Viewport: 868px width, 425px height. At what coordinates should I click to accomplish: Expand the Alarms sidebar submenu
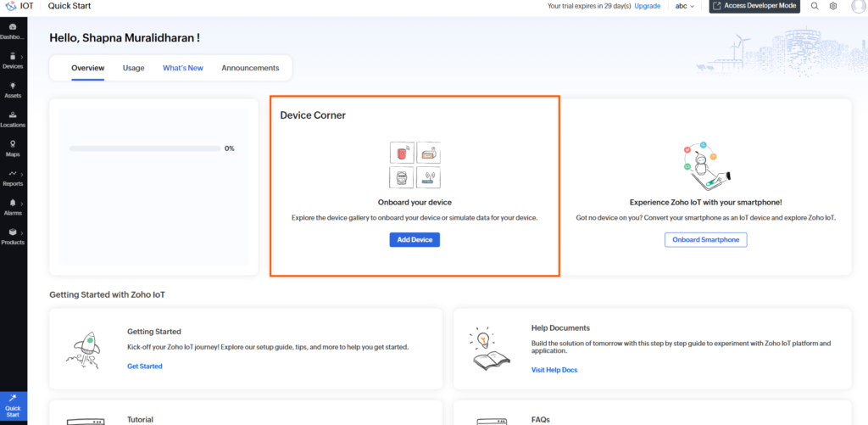[x=21, y=204]
